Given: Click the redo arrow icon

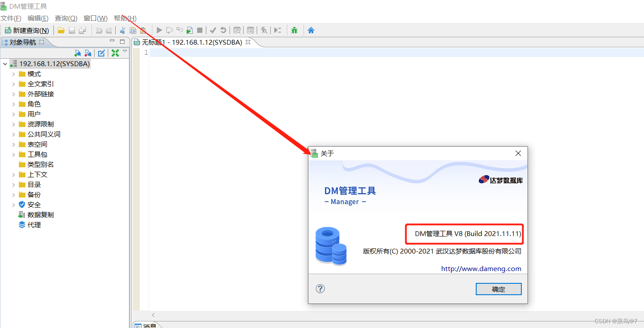Looking at the screenshot, I should click(109, 30).
